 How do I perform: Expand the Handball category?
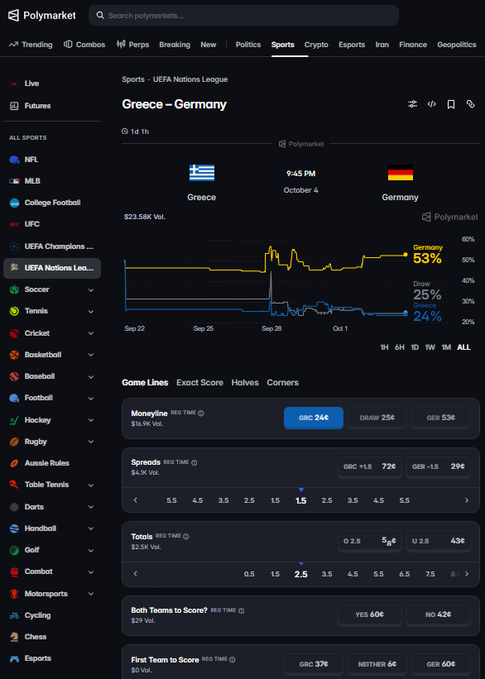tap(91, 528)
